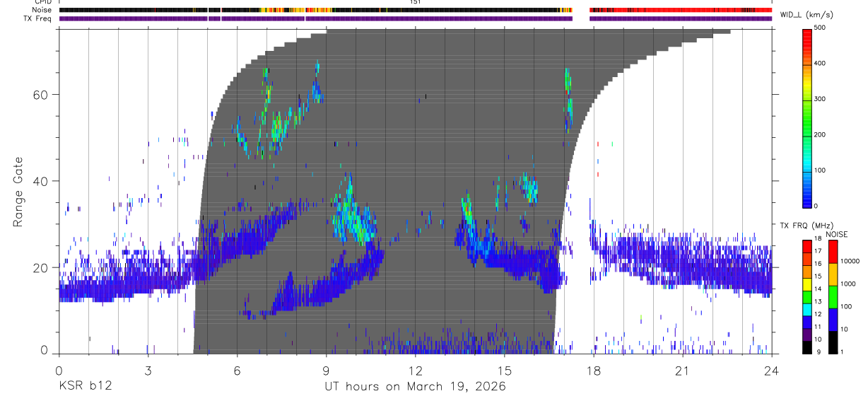Click the purple TX Freq strip above the plot
Viewport: 868px width, 401px height.
(x=416, y=18)
